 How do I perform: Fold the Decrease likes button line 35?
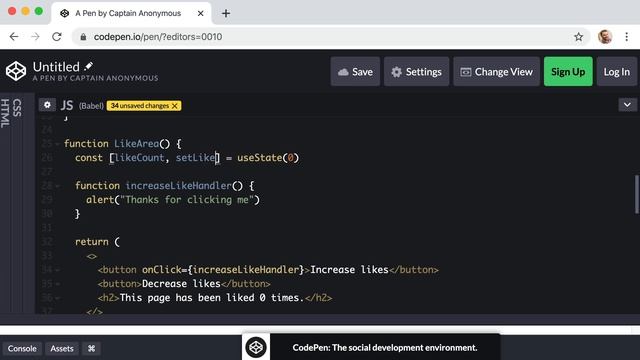click(57, 284)
